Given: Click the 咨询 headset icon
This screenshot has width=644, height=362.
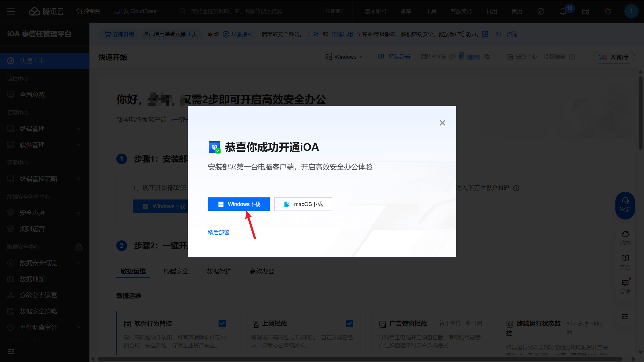Looking at the screenshot, I should (x=625, y=205).
